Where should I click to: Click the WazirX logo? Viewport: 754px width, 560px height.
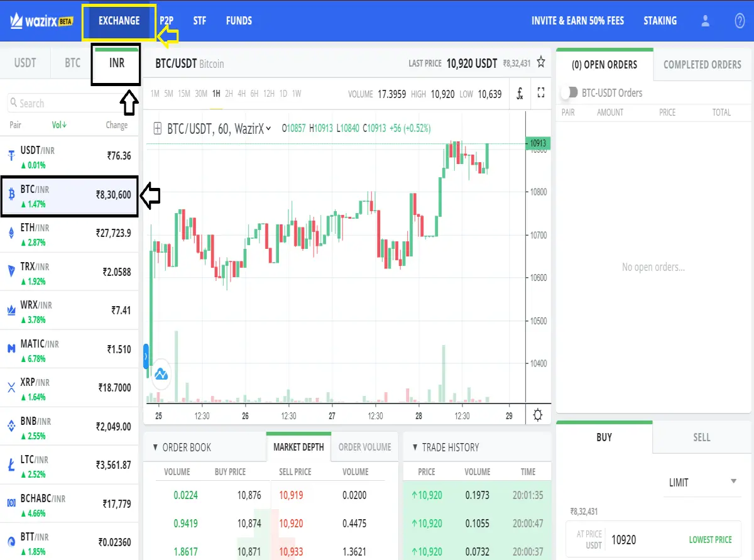(41, 21)
